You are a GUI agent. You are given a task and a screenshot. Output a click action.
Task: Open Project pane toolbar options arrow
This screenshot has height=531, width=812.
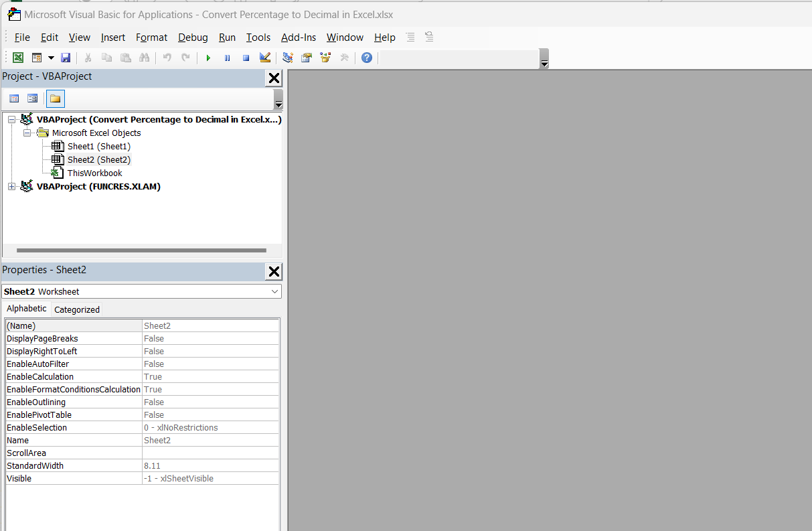(278, 100)
